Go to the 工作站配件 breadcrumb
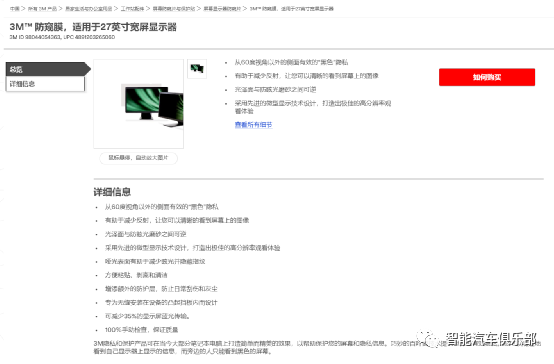Viewport: 554px width, 364px height. point(132,8)
